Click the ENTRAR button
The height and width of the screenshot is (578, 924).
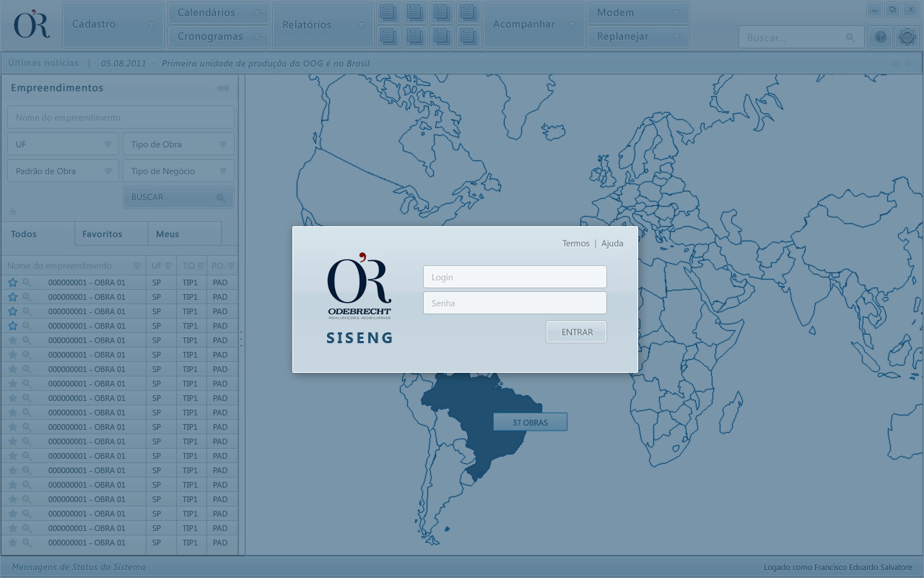(x=577, y=332)
